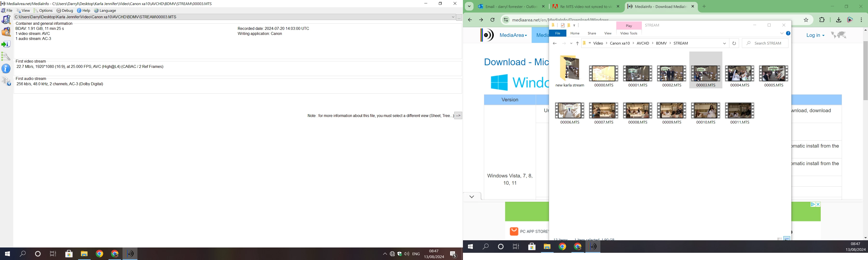Switch to the Video Tools ribbon tab
The height and width of the screenshot is (260, 868).
629,33
